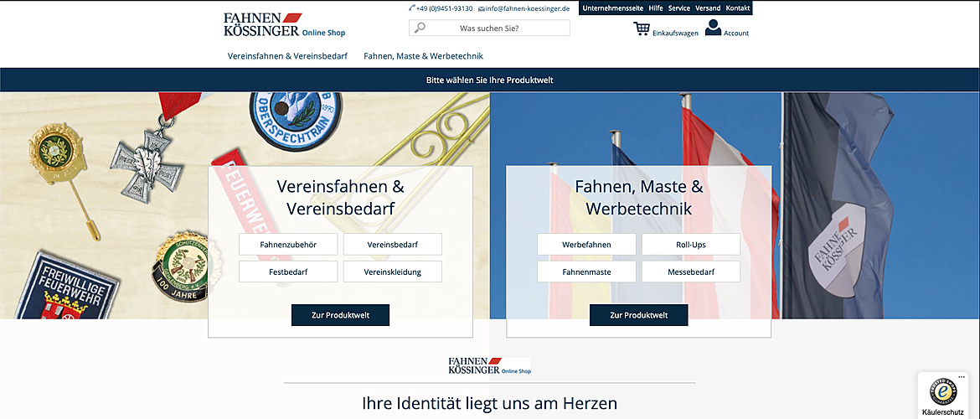Click the Einkaufswagen link
The height and width of the screenshot is (419, 980).
(x=675, y=34)
